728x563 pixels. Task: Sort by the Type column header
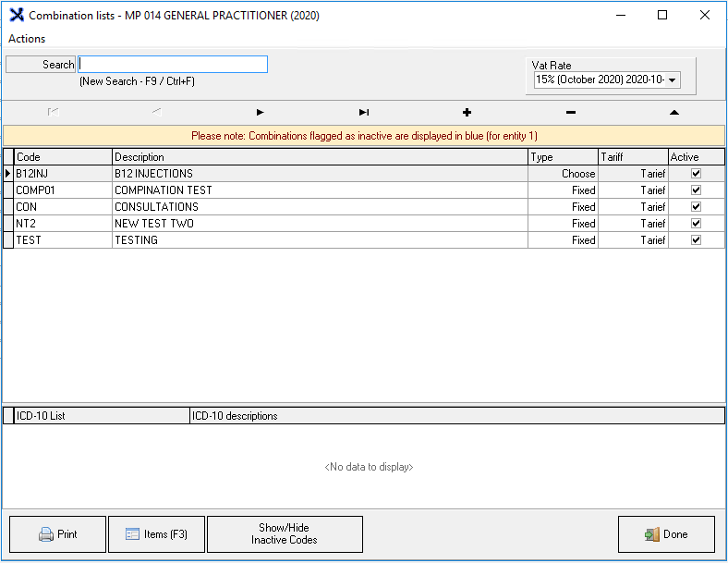563,157
